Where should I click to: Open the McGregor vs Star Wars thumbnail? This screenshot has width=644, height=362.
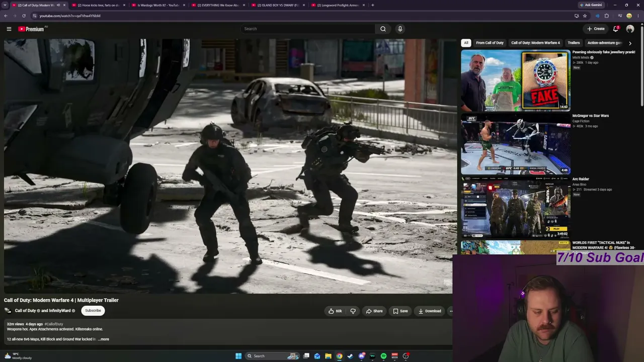coord(515,144)
